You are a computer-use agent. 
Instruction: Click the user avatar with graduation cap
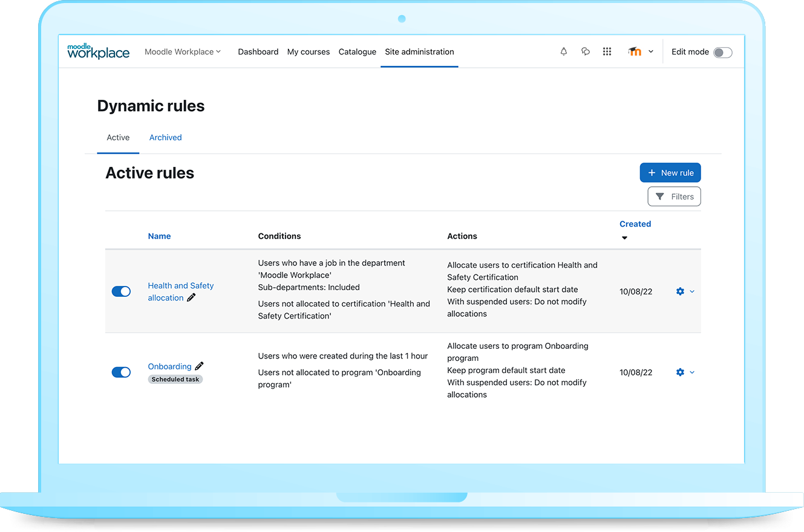click(635, 52)
